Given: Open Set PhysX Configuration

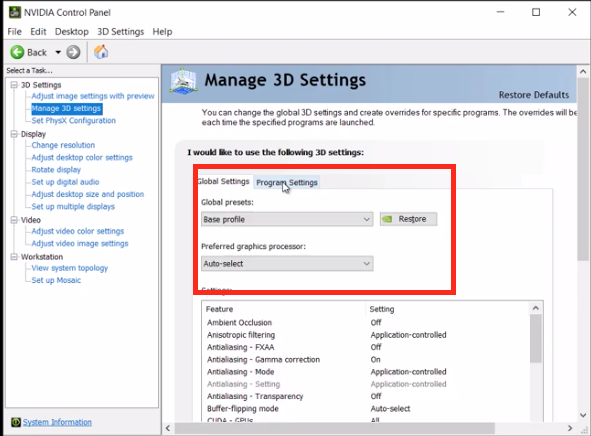Looking at the screenshot, I should 74,121.
